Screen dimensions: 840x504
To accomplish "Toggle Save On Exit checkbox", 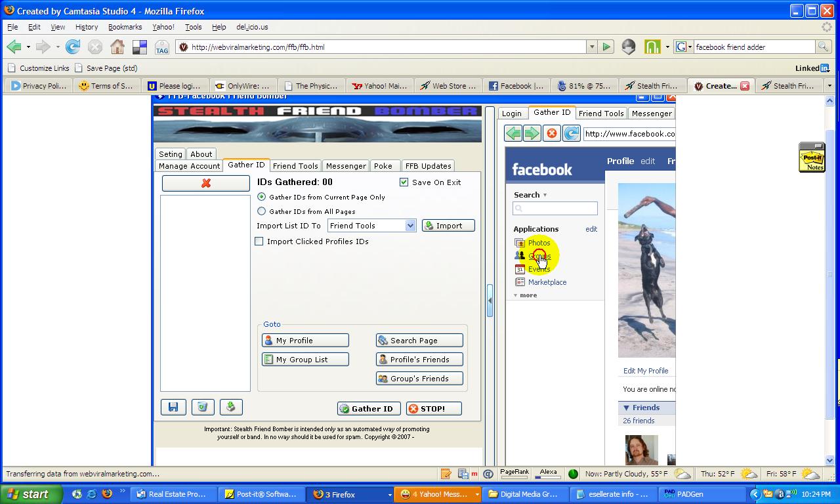I will (404, 182).
